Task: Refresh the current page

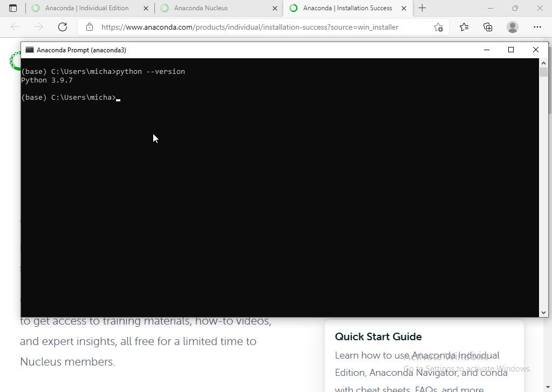Action: coord(63,27)
